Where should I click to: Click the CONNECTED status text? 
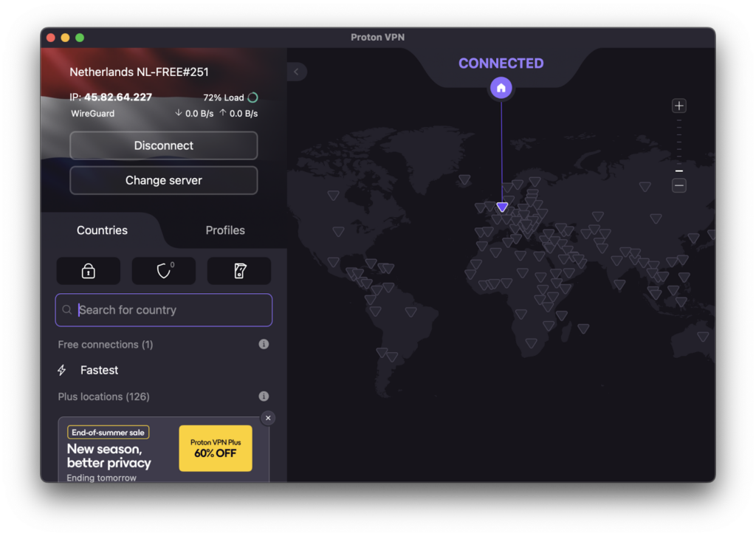[x=501, y=63]
